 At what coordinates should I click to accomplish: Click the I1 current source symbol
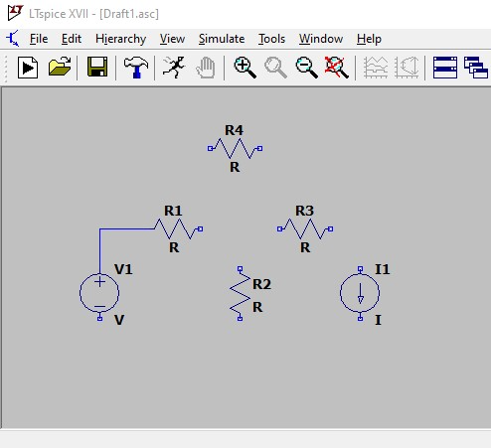pyautogui.click(x=360, y=293)
